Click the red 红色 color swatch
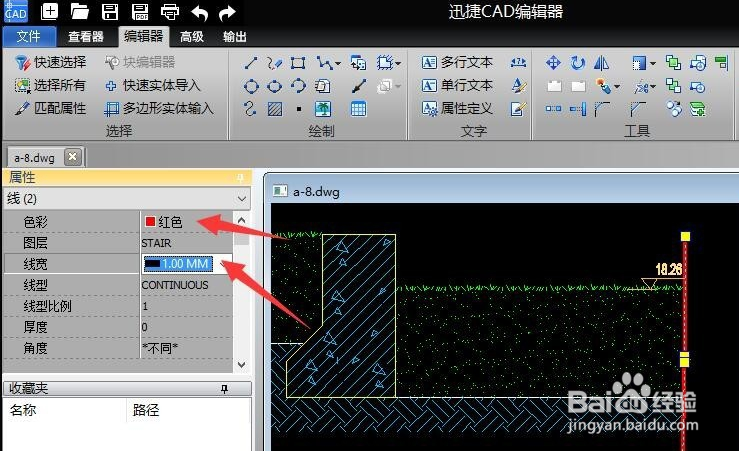Viewport: 739px width, 451px height. [150, 221]
